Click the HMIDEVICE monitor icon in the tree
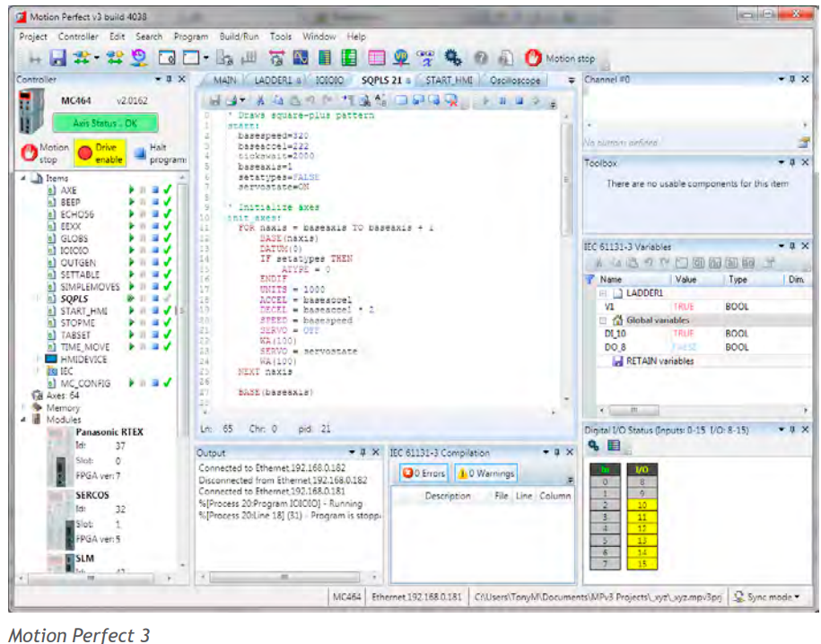Screen dimensions: 821x644 pyautogui.click(x=51, y=359)
